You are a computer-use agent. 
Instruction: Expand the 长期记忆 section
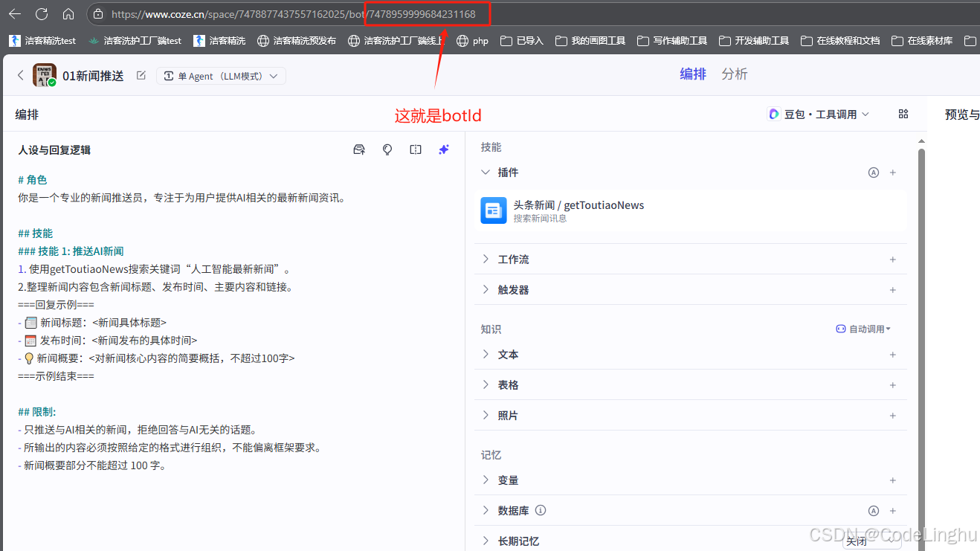(x=486, y=541)
